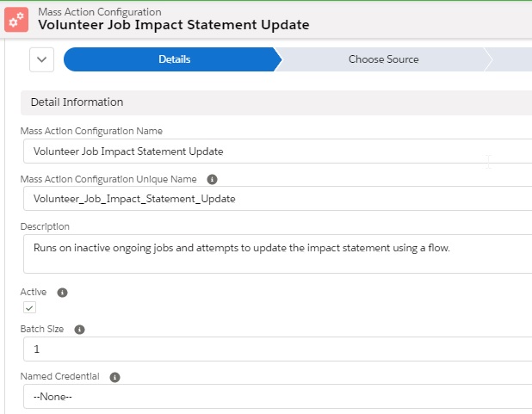Screen dimensions: 532x414
Task: Collapse the path using the chevron button
Action: tap(42, 59)
